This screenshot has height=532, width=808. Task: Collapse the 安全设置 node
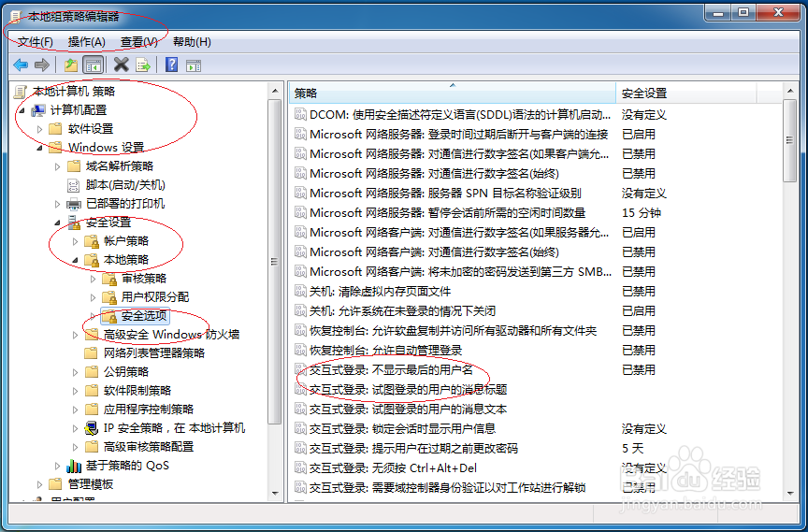pos(57,223)
